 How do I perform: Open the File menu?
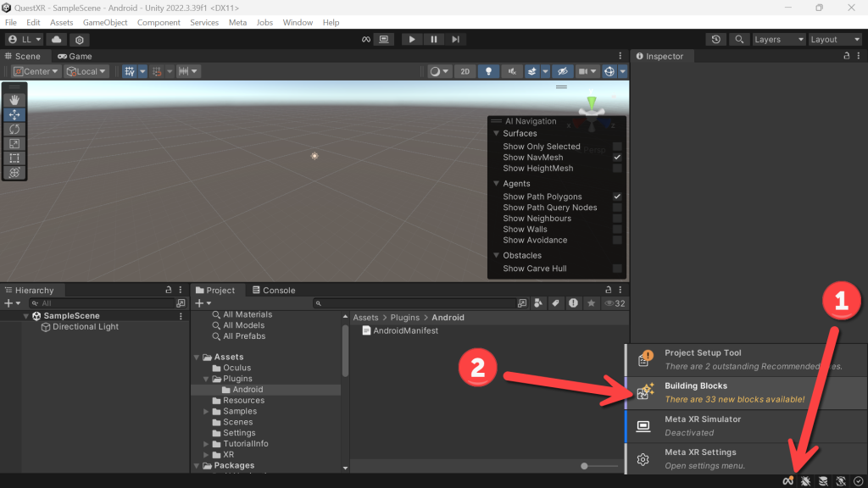coord(10,23)
